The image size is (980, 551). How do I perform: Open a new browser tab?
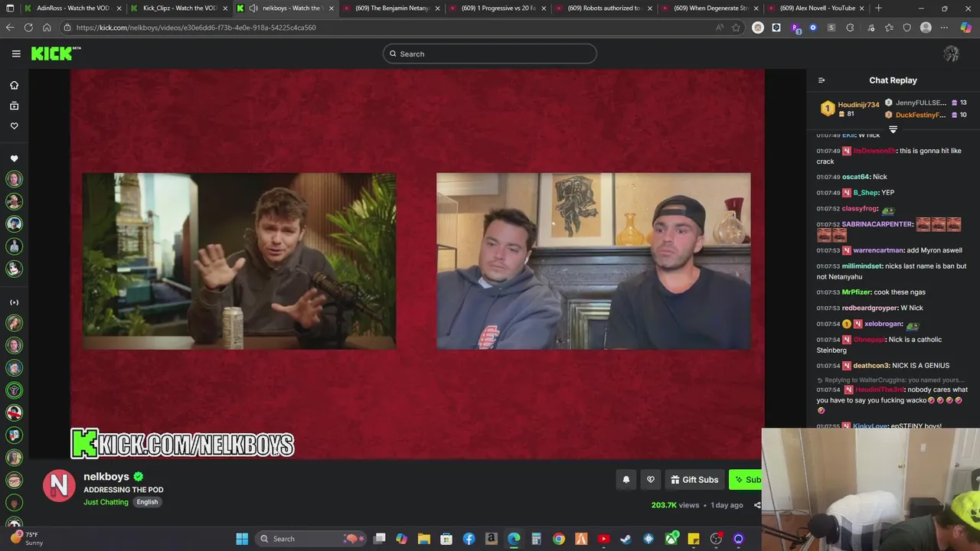point(878,8)
